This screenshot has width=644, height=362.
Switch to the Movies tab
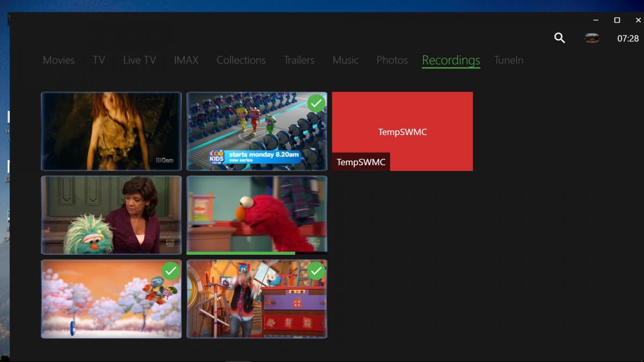tap(59, 60)
